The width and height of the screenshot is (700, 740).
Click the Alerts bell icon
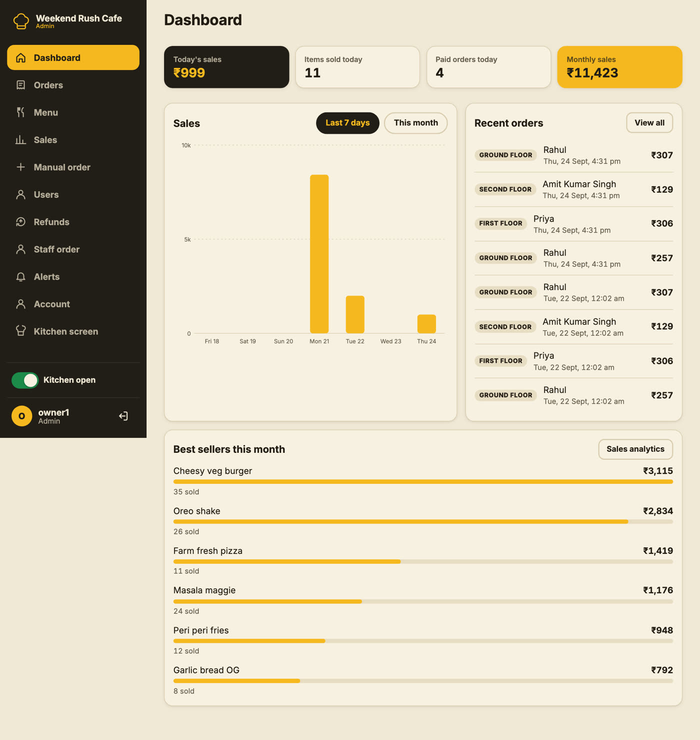pos(20,277)
